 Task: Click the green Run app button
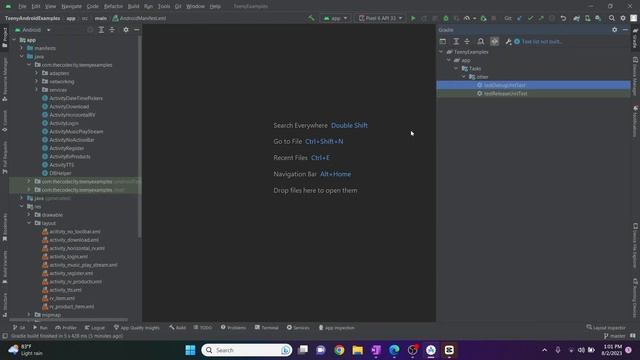[x=413, y=18]
